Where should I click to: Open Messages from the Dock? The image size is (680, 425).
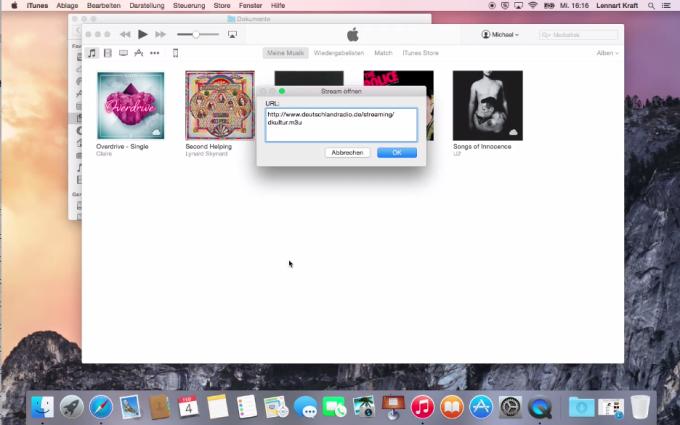pos(305,407)
